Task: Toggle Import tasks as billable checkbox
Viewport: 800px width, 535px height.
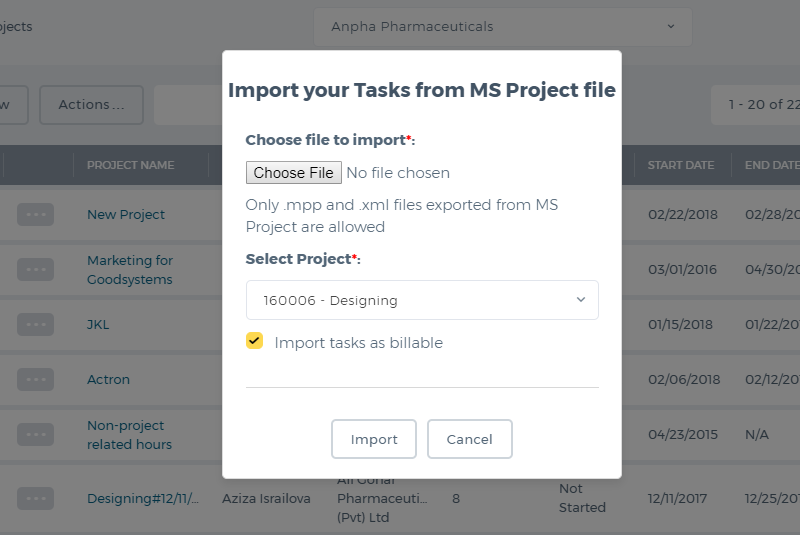Action: click(x=254, y=341)
